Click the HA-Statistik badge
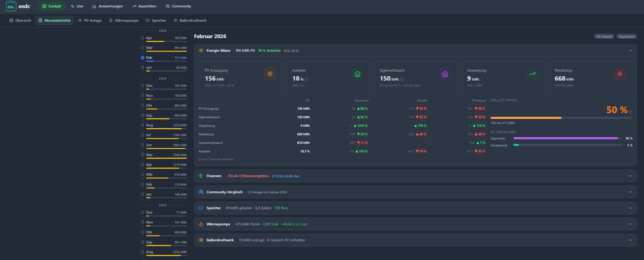This screenshot has height=260, width=644. coord(604,36)
